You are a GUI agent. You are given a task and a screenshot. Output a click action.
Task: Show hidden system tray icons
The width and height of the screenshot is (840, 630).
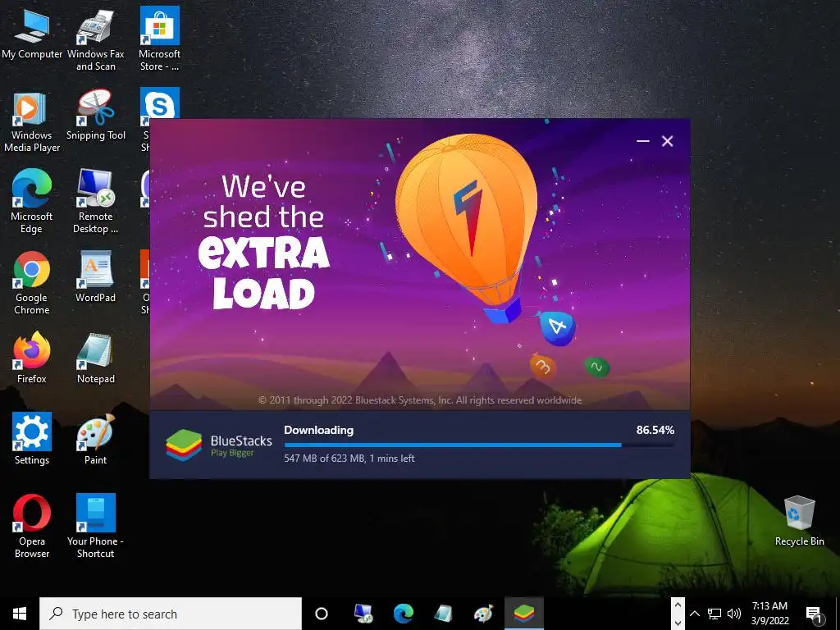(695, 614)
